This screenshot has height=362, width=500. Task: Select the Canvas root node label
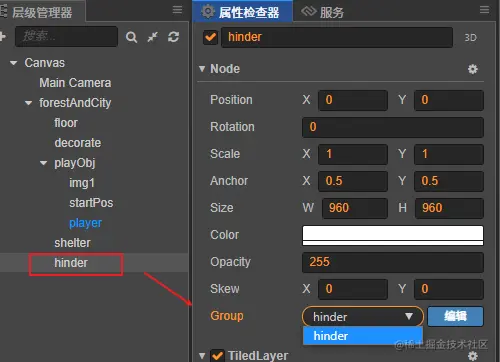[x=44, y=63]
